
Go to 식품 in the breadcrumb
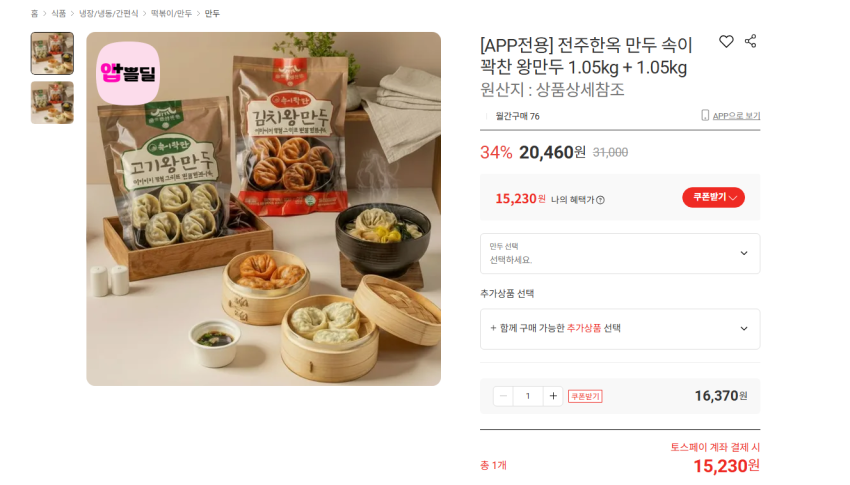[59, 13]
